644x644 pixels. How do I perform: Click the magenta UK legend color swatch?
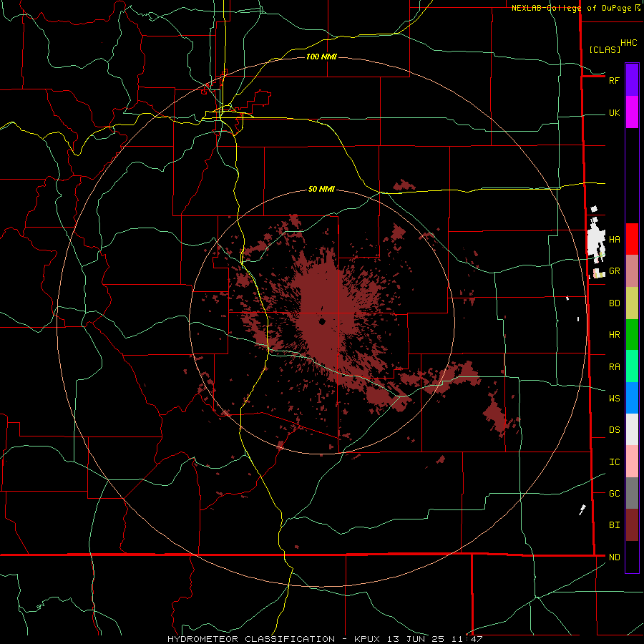[632, 112]
